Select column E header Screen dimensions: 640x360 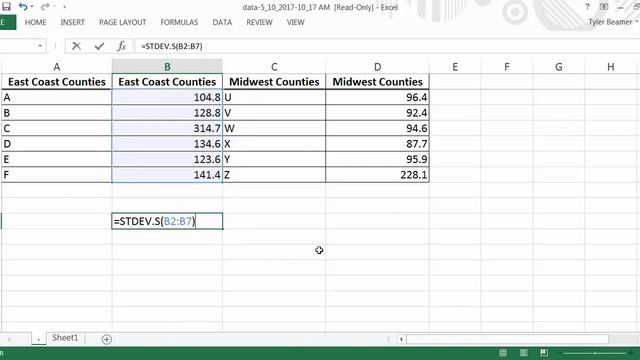pyautogui.click(x=455, y=67)
